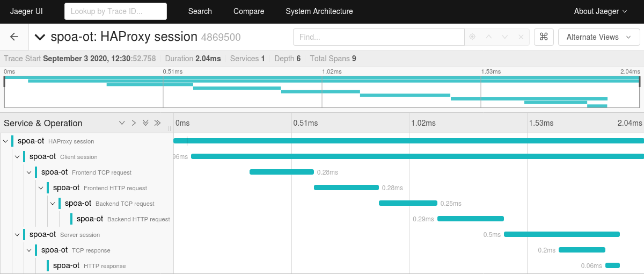Clear the Find search with X icon
644x274 pixels.
pos(521,37)
